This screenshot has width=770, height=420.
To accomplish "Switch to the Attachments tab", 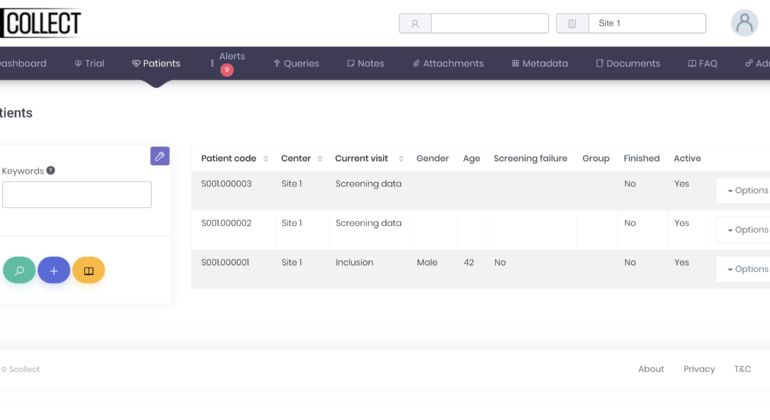I will pyautogui.click(x=448, y=63).
